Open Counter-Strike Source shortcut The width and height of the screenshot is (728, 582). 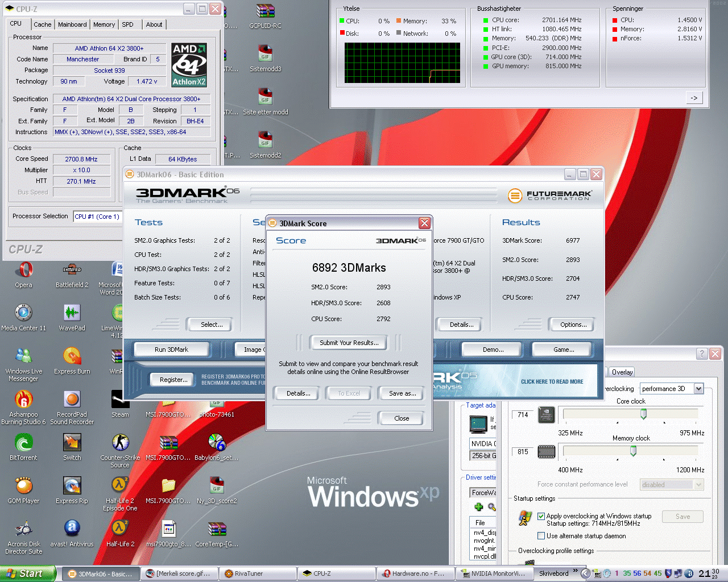point(120,451)
